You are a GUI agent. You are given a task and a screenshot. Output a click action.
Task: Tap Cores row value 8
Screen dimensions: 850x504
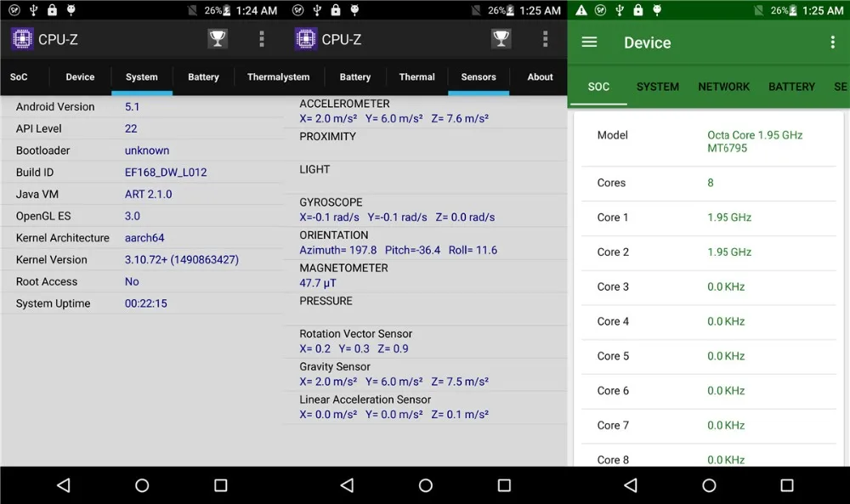pyautogui.click(x=710, y=183)
